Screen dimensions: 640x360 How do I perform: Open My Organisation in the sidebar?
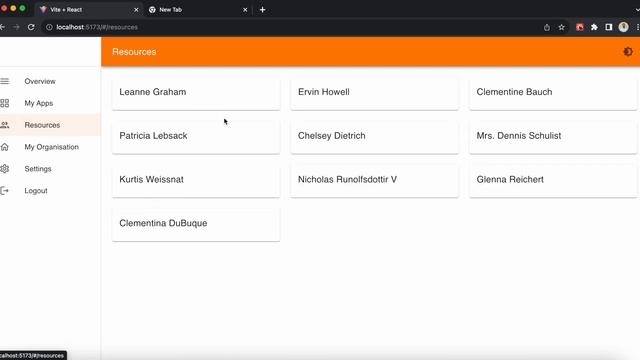click(49, 147)
